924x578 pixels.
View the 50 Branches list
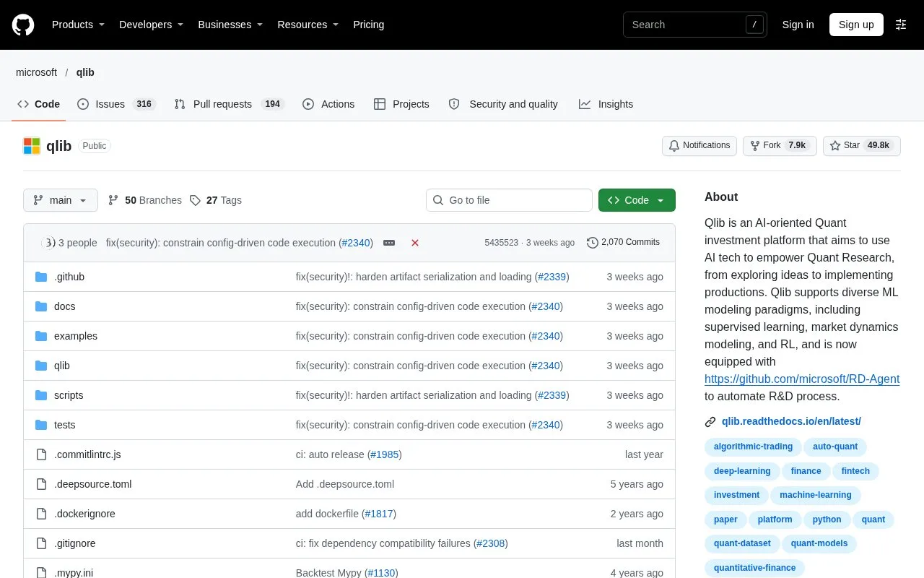coord(144,200)
